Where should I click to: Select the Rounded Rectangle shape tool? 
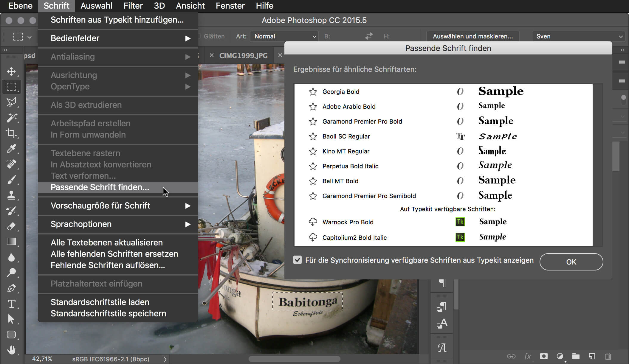11,335
